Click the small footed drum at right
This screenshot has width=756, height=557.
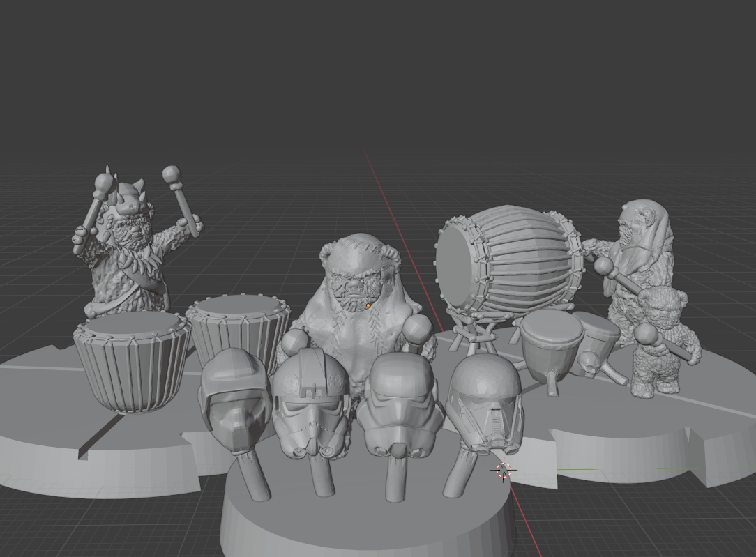pos(552,349)
